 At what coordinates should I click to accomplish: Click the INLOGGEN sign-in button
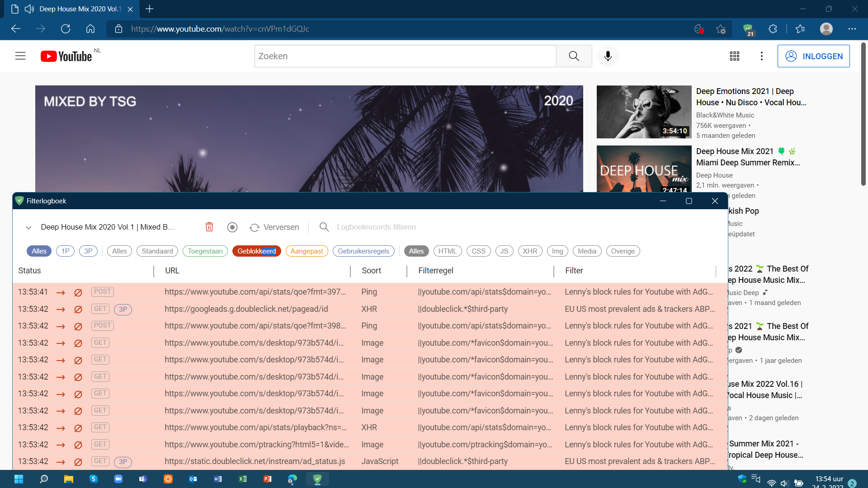(x=813, y=56)
